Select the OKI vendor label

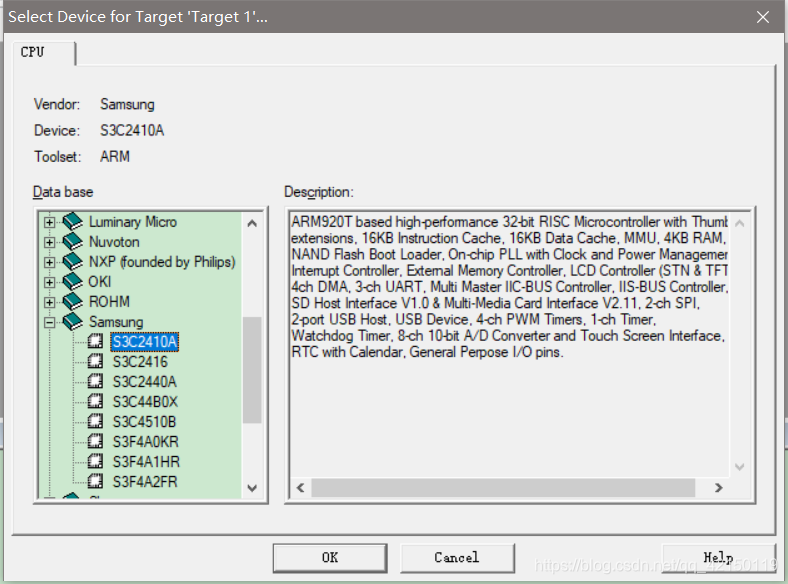point(100,281)
